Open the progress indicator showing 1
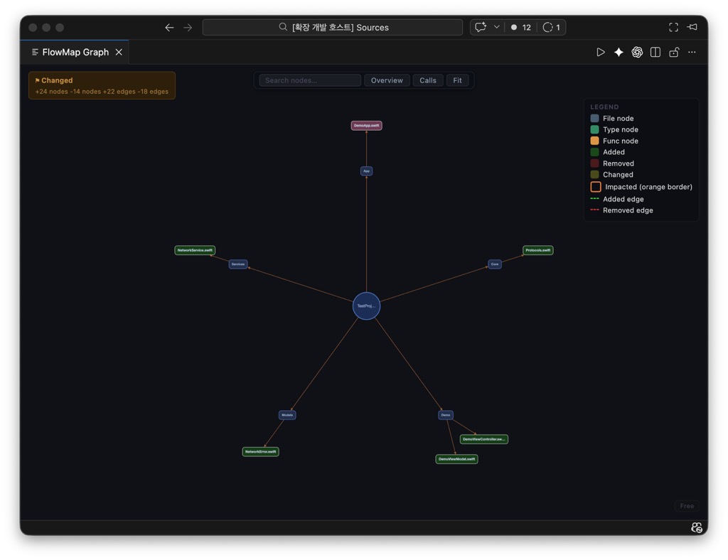Viewport: 728px width, 560px height. (x=551, y=28)
